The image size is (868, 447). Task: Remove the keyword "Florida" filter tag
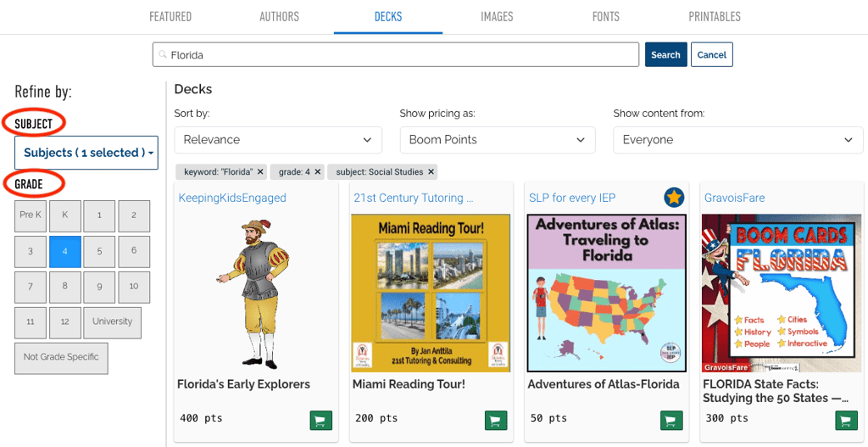[x=260, y=172]
